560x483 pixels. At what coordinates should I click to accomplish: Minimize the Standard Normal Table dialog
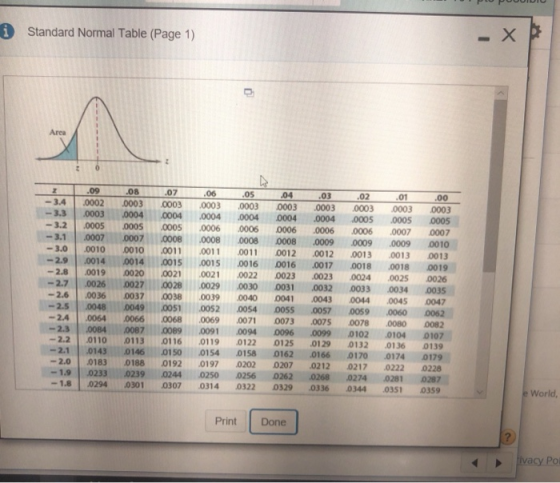pyautogui.click(x=484, y=39)
